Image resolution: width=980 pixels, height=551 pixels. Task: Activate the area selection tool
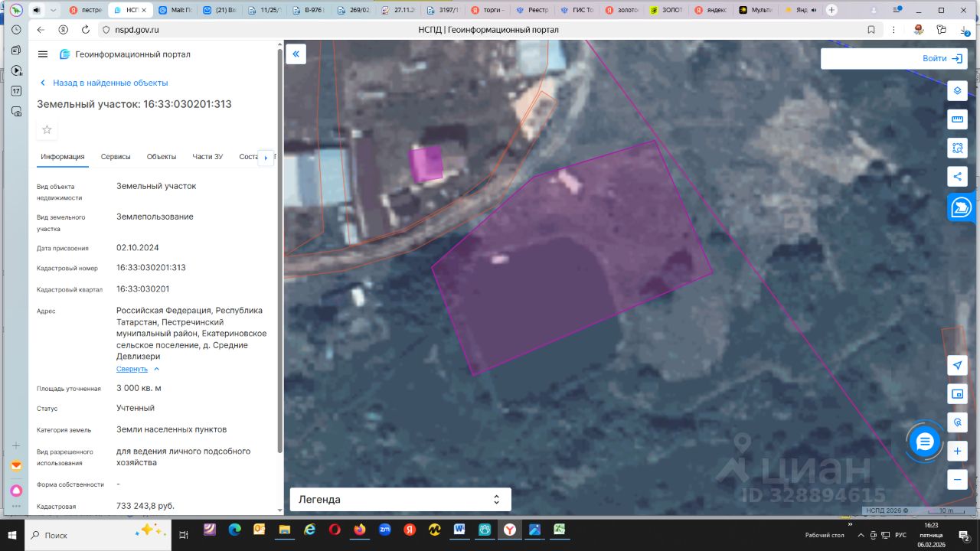pos(957,148)
